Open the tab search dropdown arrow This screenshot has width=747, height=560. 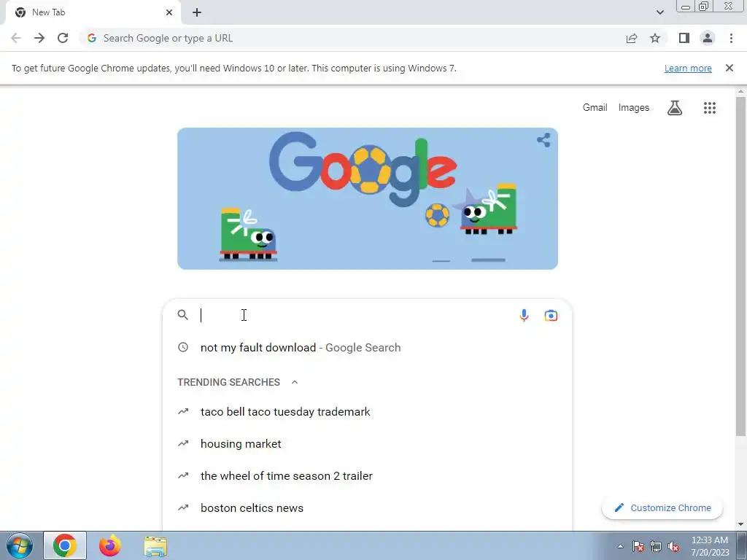tap(659, 12)
